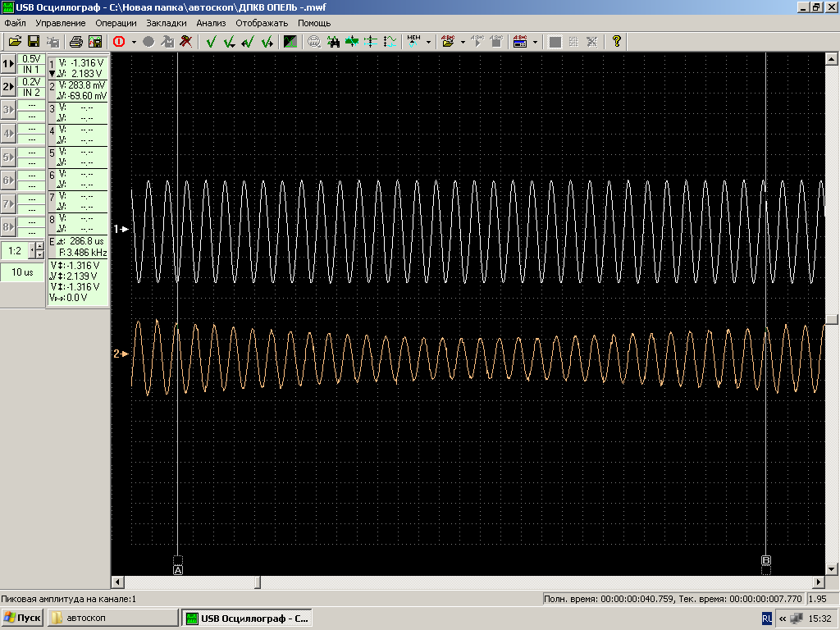Expand the dropdown beside the A:B:C folder icon
The width and height of the screenshot is (840, 630).
(x=463, y=42)
